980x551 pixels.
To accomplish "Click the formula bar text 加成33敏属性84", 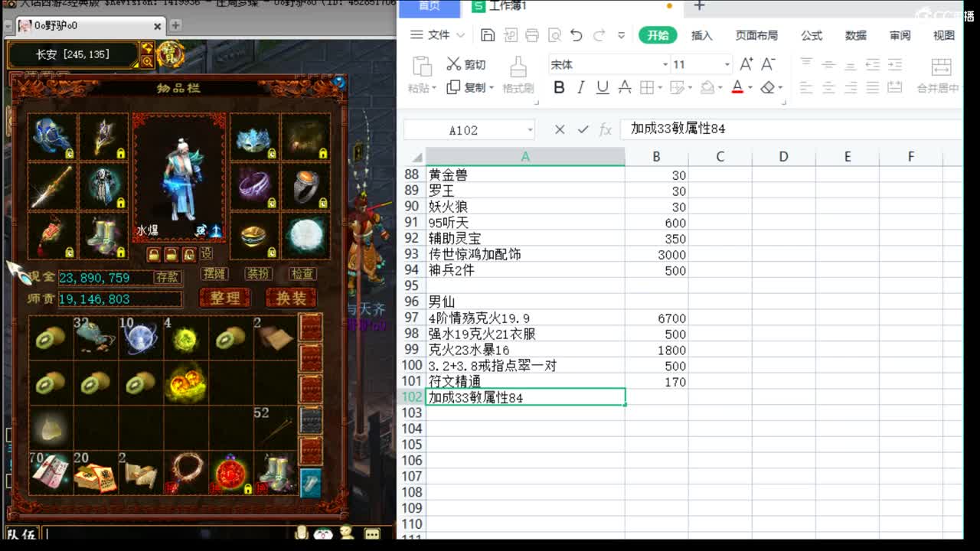I will [678, 129].
